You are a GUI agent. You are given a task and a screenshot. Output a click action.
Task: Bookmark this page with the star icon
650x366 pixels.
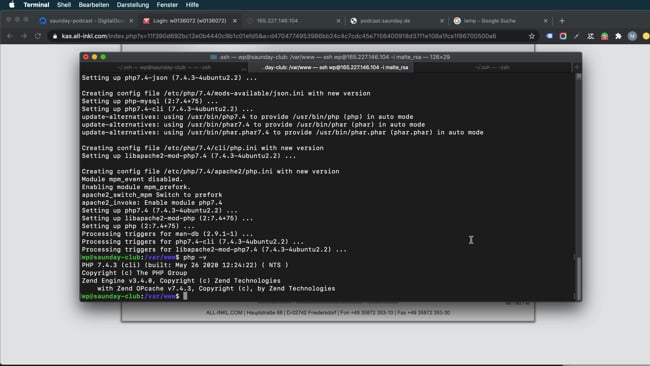click(532, 36)
